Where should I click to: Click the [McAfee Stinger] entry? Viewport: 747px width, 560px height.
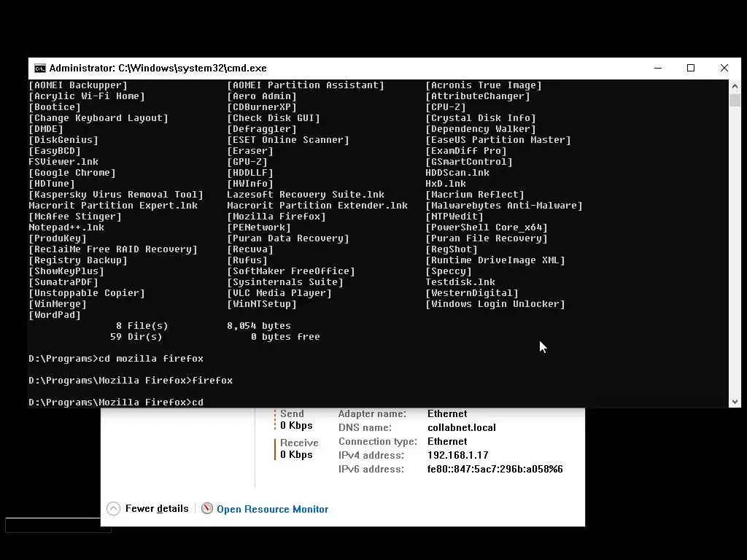75,217
